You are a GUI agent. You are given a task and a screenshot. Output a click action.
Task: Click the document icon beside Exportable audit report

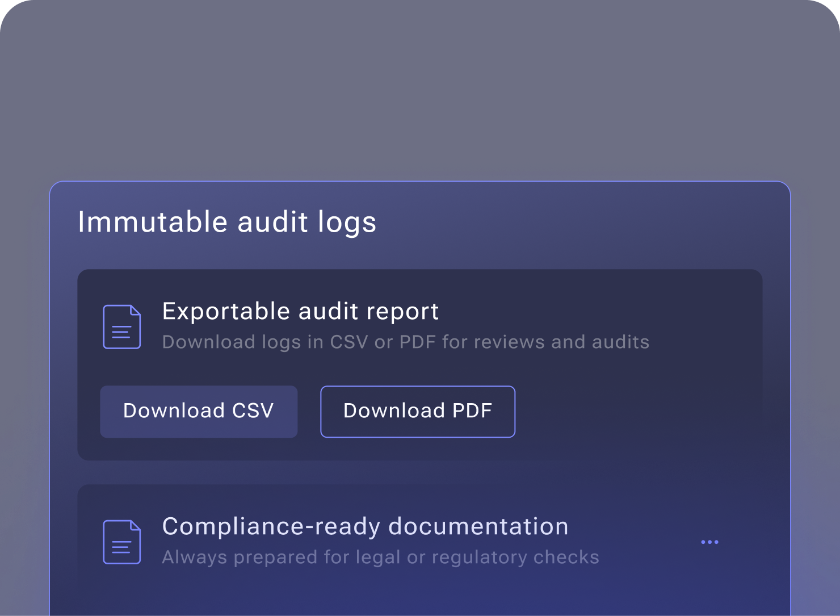[x=121, y=327]
